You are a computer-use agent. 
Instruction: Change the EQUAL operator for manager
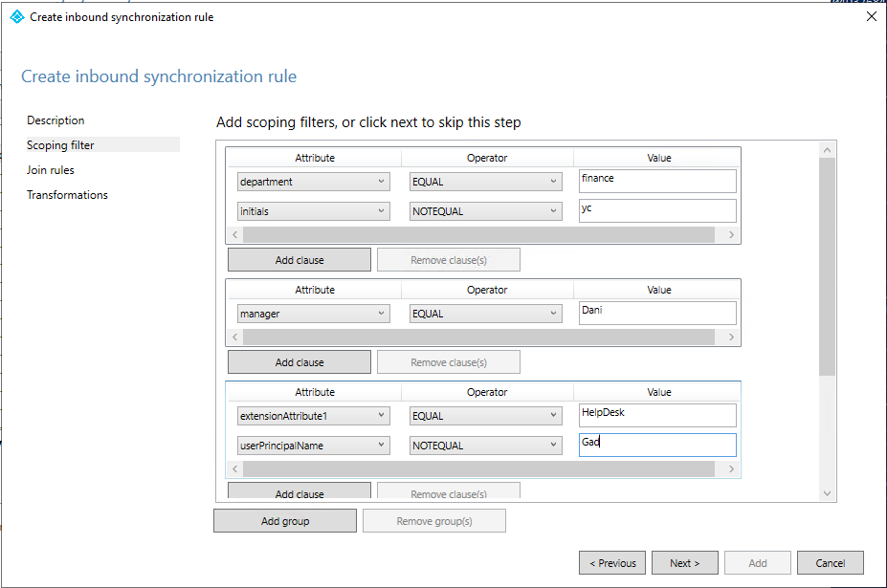(486, 314)
